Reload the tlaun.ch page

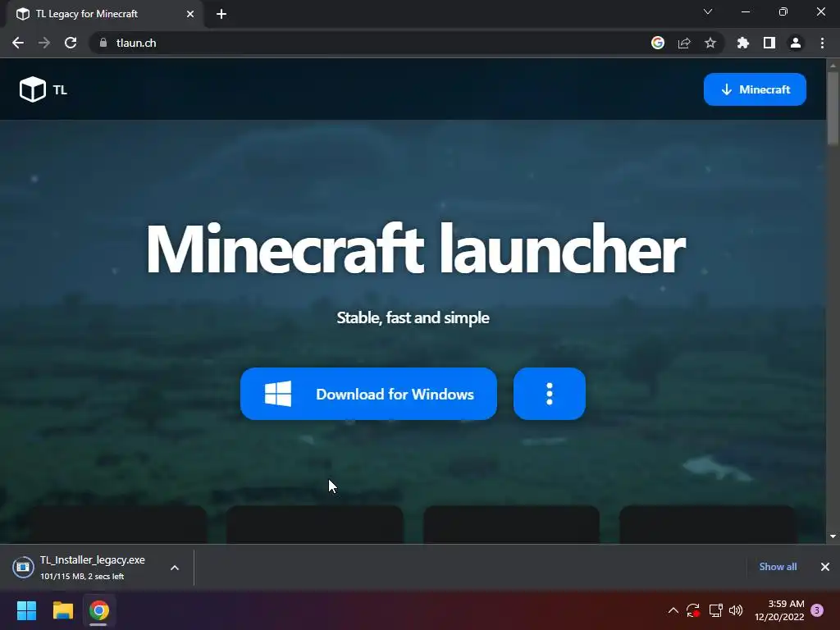[71, 43]
